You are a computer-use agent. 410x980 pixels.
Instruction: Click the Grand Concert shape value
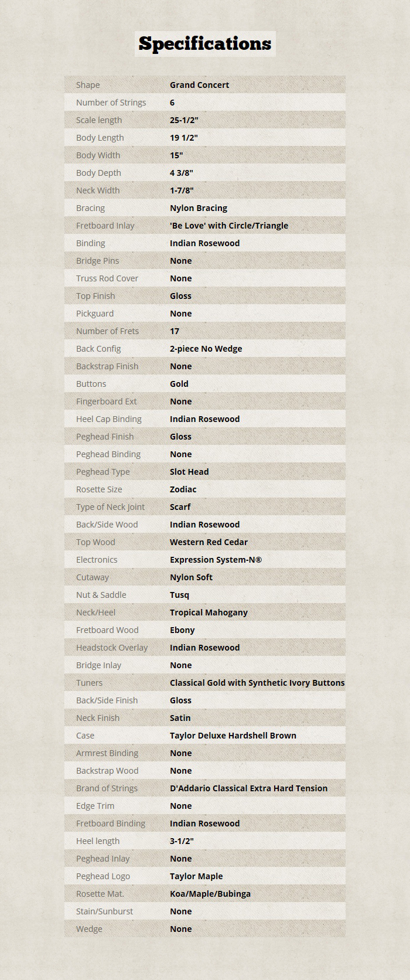(x=199, y=85)
